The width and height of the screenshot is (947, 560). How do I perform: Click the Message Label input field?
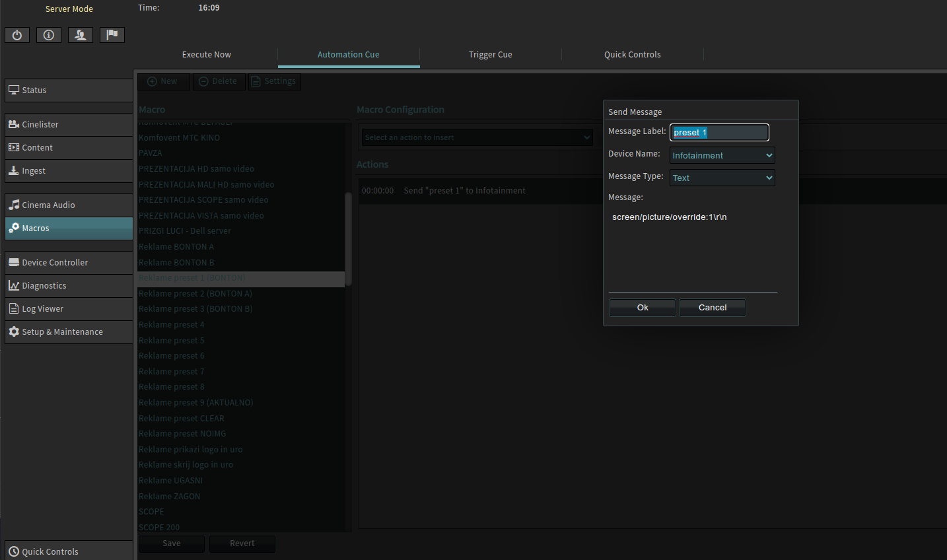[720, 133]
